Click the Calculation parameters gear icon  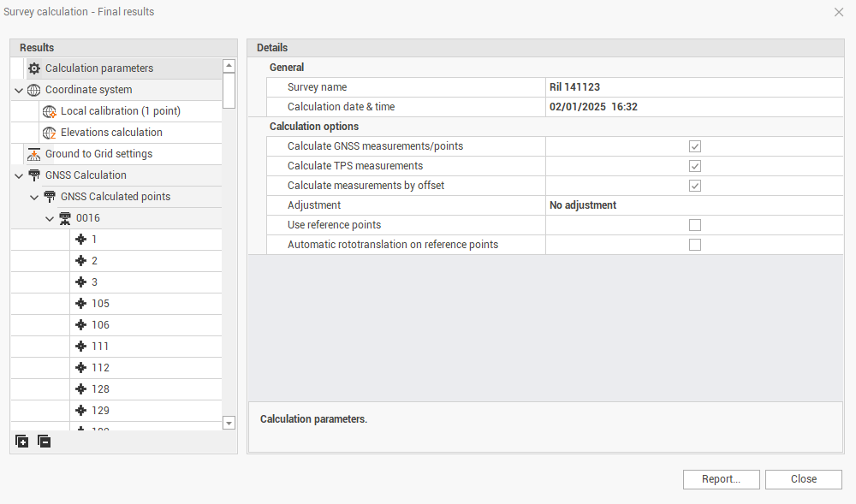click(34, 68)
